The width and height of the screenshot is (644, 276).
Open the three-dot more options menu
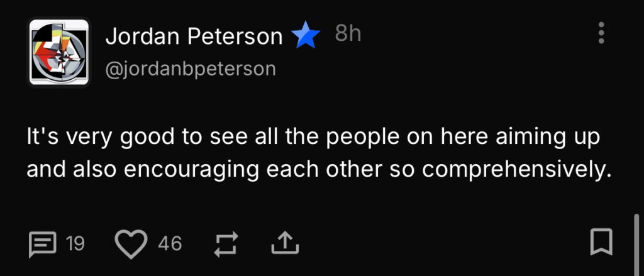point(601,33)
